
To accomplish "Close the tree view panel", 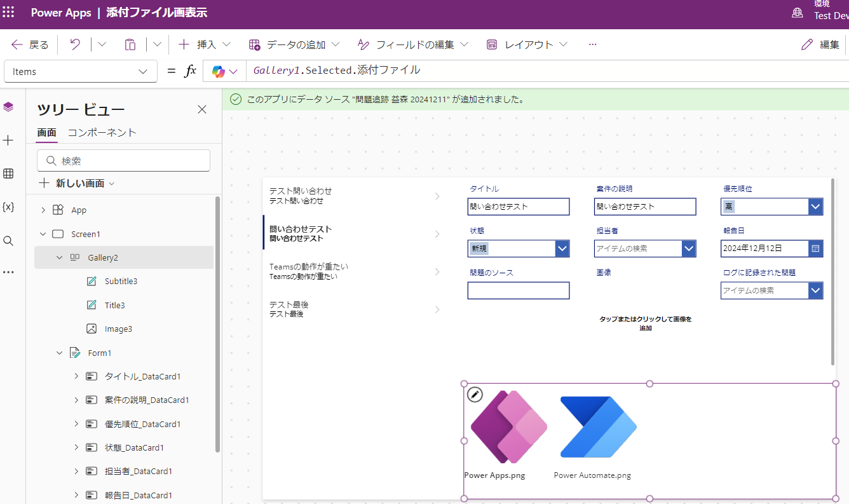I will [202, 109].
